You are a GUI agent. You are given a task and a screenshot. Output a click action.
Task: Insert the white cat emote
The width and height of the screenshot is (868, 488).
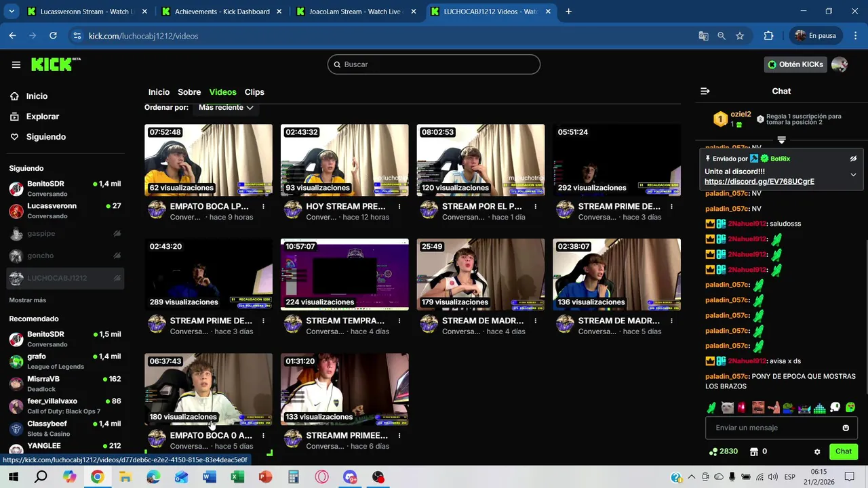pos(728,407)
